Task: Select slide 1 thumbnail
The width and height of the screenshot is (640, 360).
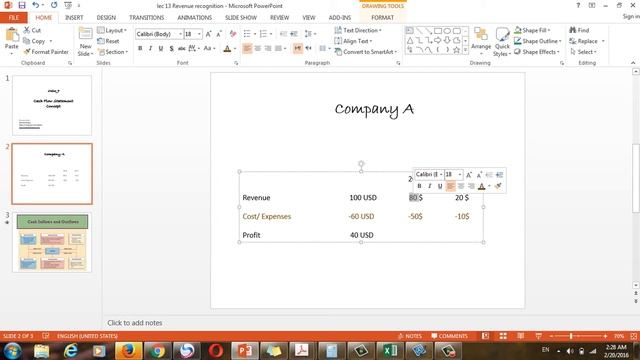Action: pos(52,105)
